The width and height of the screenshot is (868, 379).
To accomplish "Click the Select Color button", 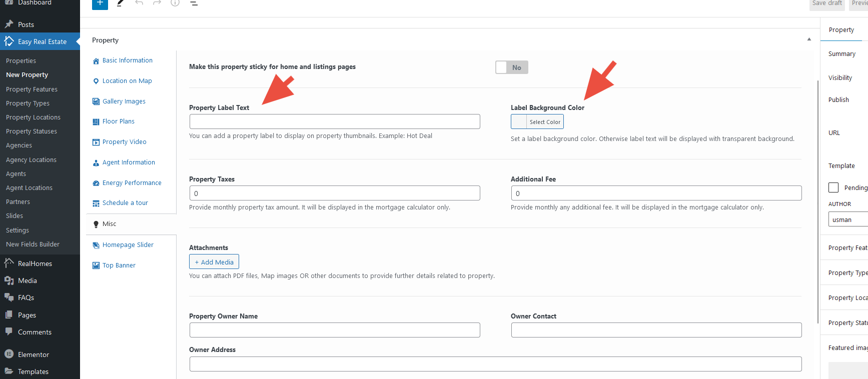I will [x=545, y=122].
